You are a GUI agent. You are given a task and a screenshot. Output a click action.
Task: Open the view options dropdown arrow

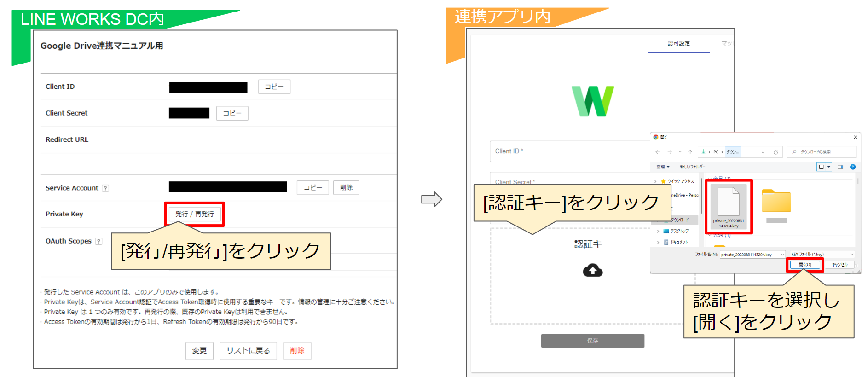pos(829,167)
